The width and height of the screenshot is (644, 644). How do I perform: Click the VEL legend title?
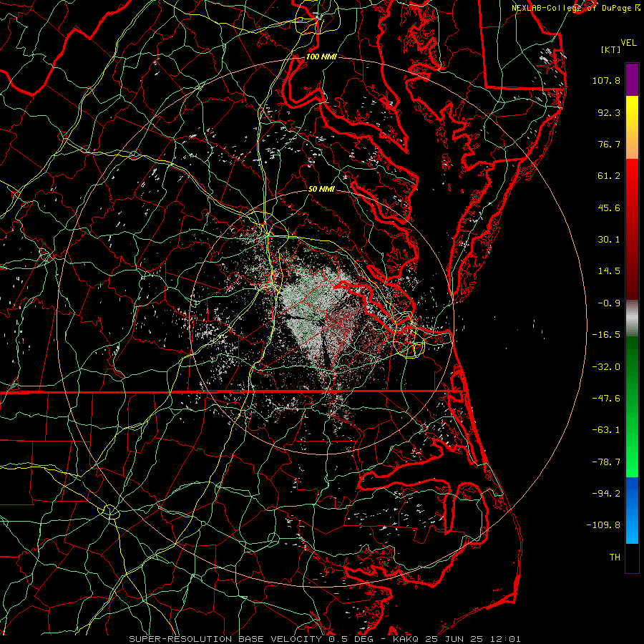point(628,42)
